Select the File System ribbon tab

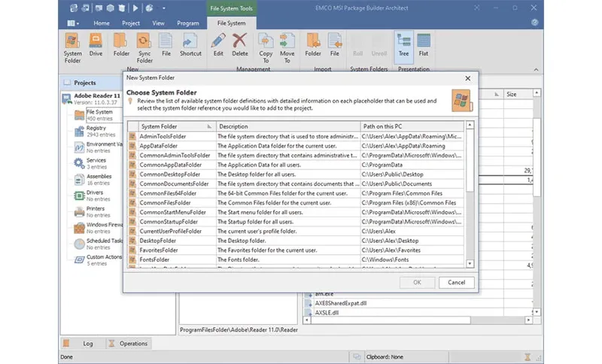tap(231, 23)
